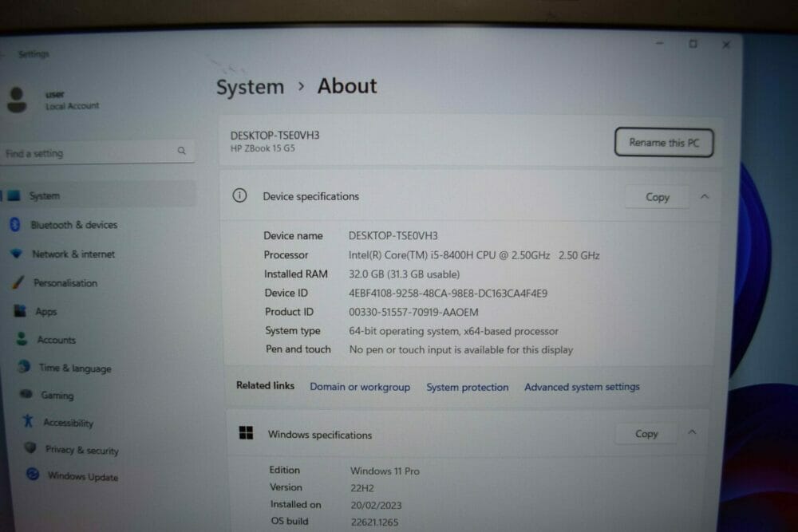Go back to System in breadcrumb

point(250,87)
